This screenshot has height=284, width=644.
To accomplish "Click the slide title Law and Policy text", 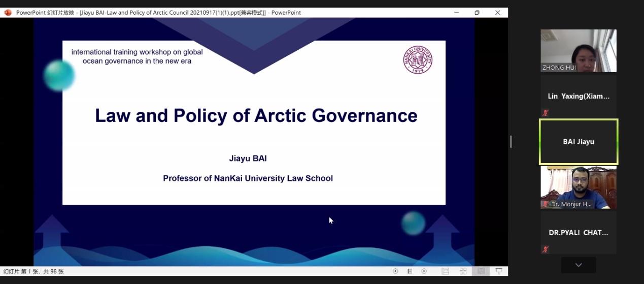I will [256, 116].
